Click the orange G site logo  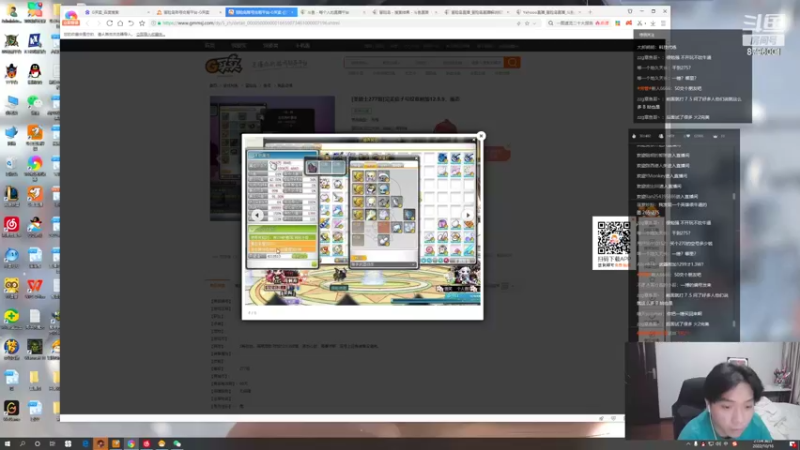[223, 64]
